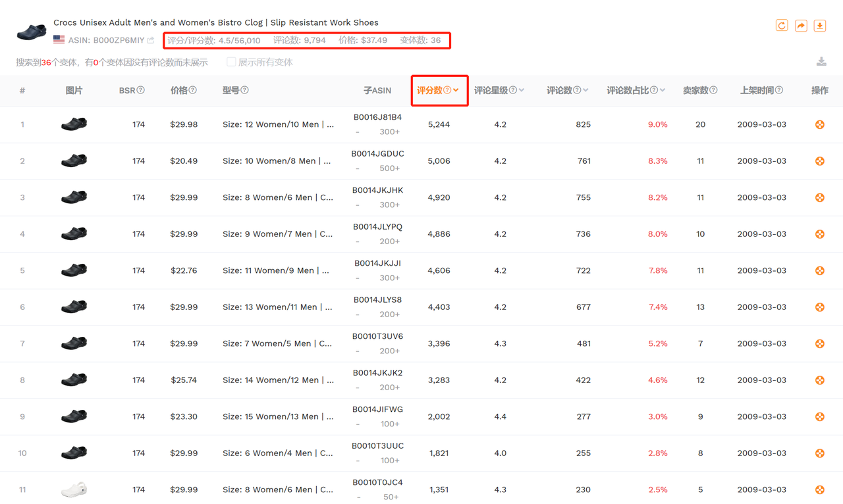Image resolution: width=843 pixels, height=504 pixels.
Task: Click rating count 5,244 cell
Action: [439, 124]
